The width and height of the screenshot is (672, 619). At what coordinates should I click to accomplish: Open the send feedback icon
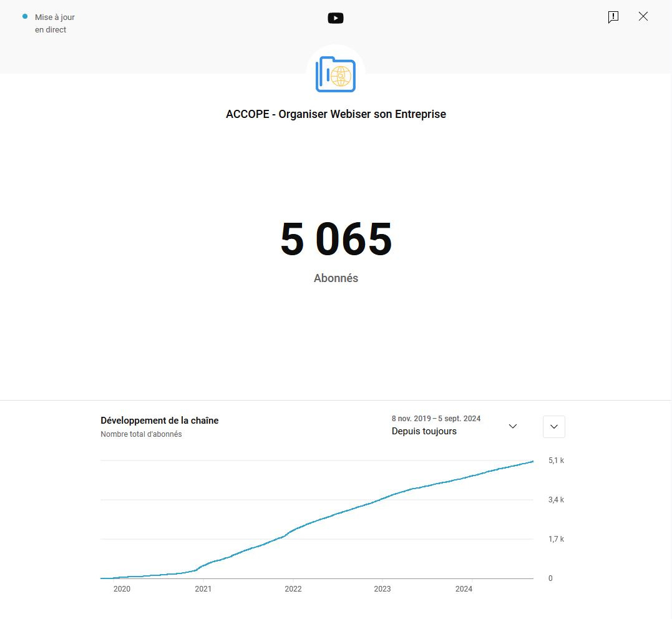(x=613, y=17)
